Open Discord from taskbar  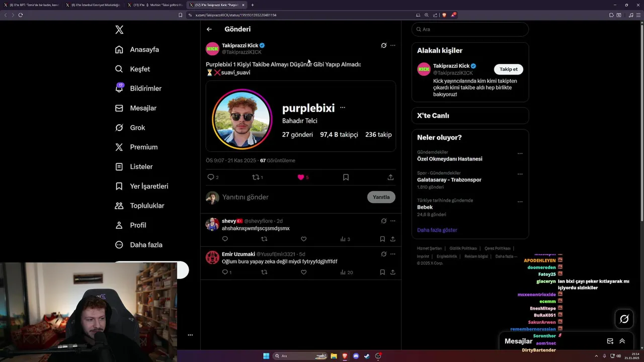356,356
